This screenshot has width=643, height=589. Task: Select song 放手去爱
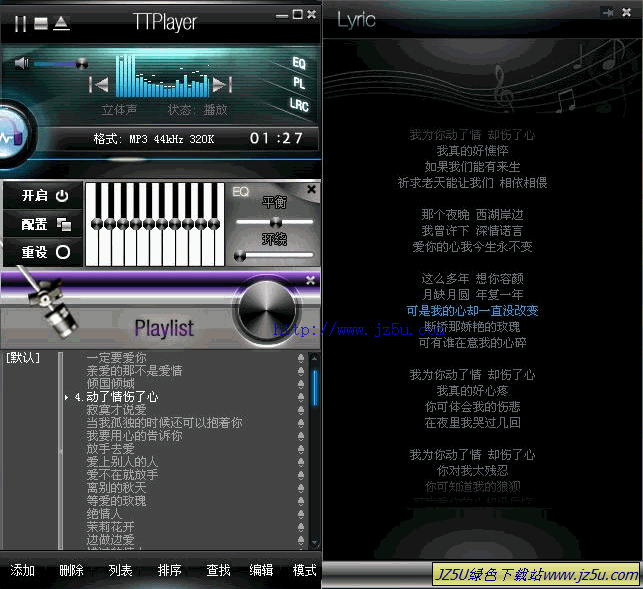[110, 448]
